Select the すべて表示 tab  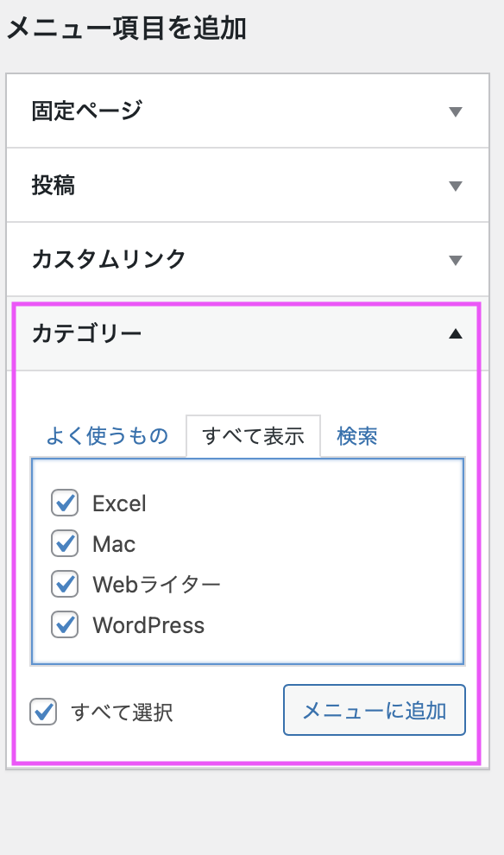pos(254,436)
